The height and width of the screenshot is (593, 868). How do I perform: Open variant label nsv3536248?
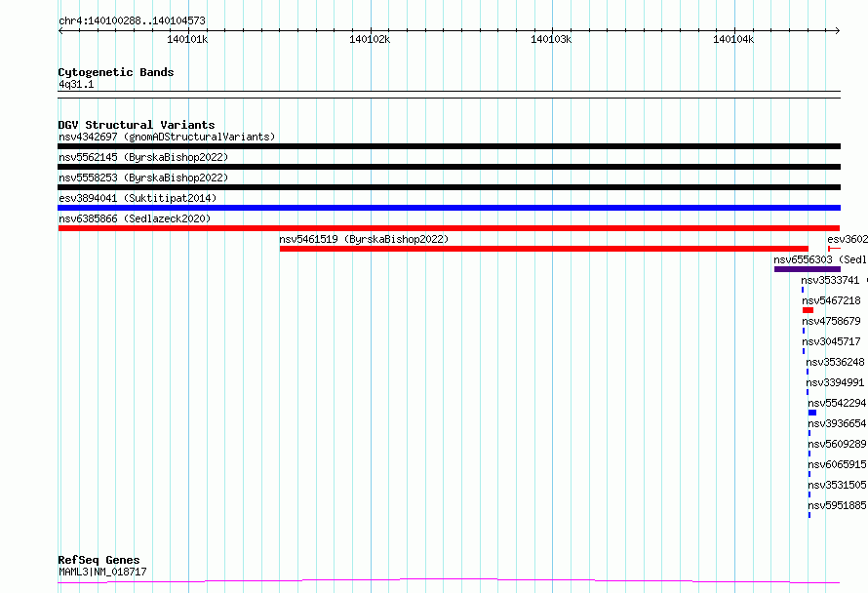coord(835,362)
